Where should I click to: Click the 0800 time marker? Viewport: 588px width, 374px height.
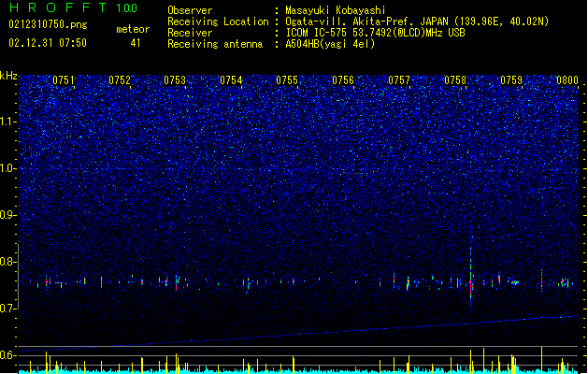(567, 80)
